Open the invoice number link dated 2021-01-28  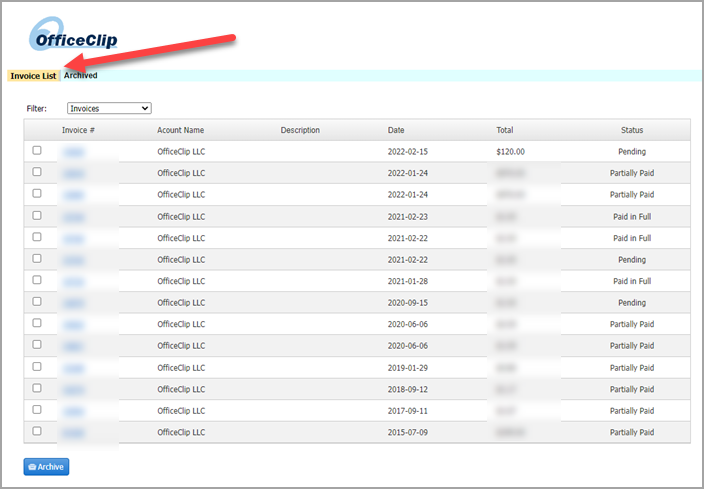pyautogui.click(x=73, y=282)
